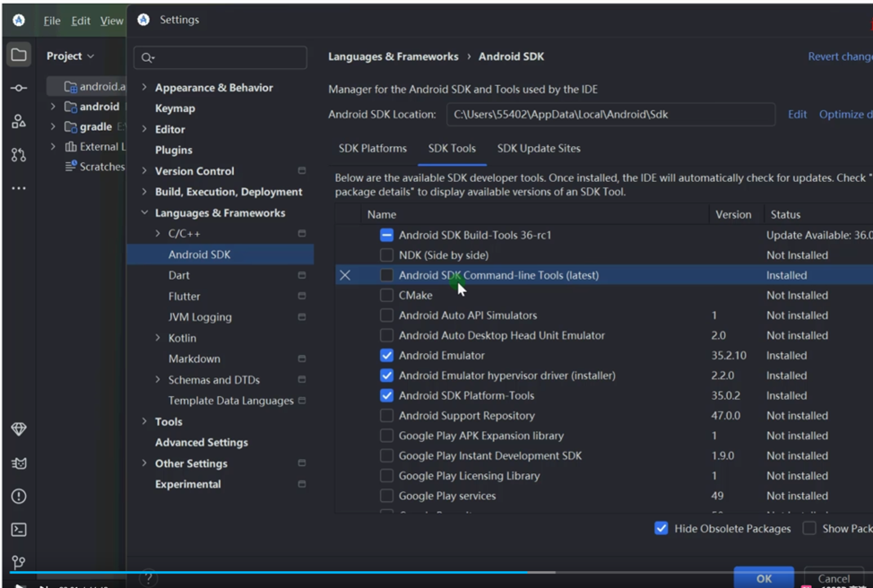This screenshot has height=588, width=873.
Task: Click the Android Studio logo in main window
Action: point(19,20)
